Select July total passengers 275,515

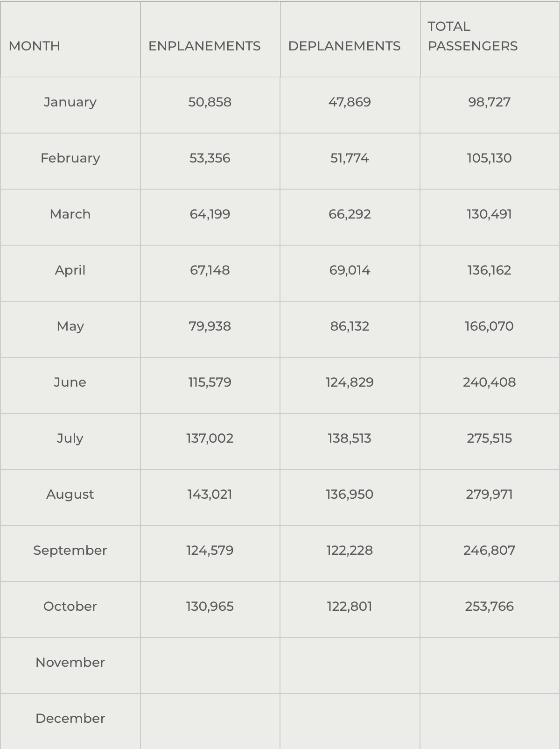tap(489, 438)
